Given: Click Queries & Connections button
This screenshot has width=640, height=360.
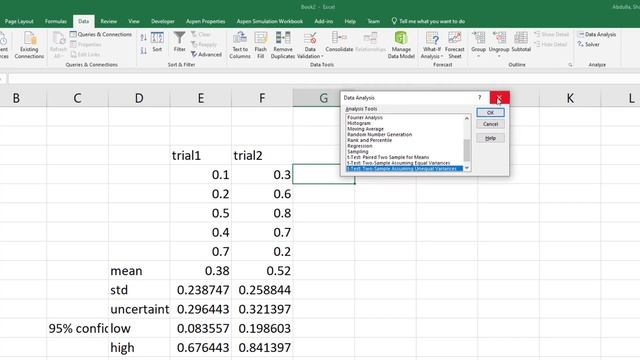Looking at the screenshot, I should [101, 34].
